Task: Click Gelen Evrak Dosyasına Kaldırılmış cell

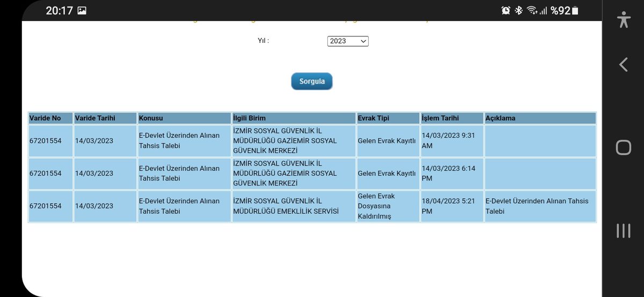Action: click(x=387, y=206)
